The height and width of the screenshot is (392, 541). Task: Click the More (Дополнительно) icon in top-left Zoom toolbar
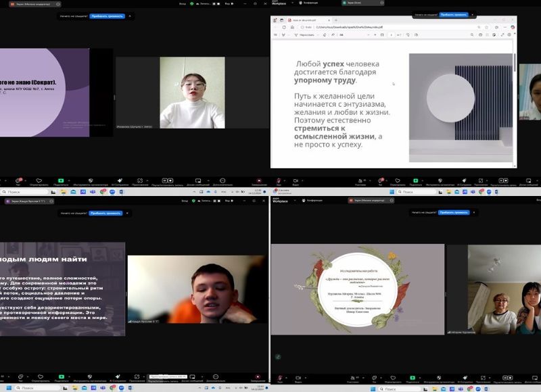pos(222,180)
